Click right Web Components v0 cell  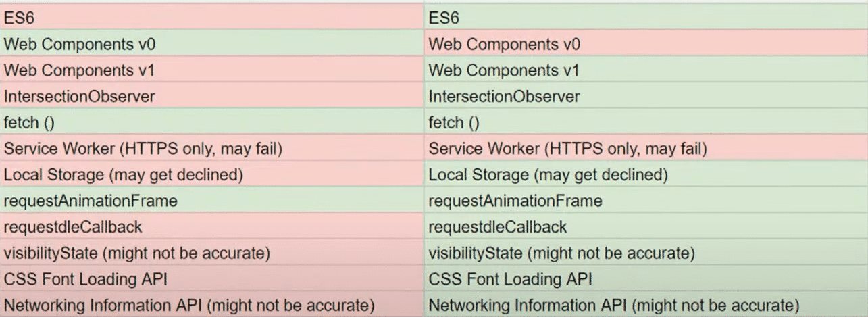pyautogui.click(x=646, y=45)
